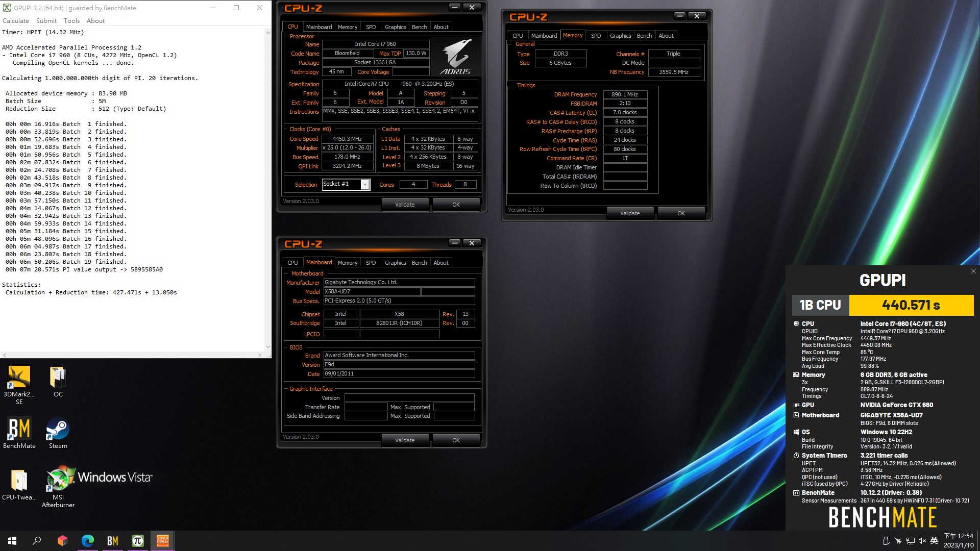Click Validate in the Mainboard window

coord(405,440)
